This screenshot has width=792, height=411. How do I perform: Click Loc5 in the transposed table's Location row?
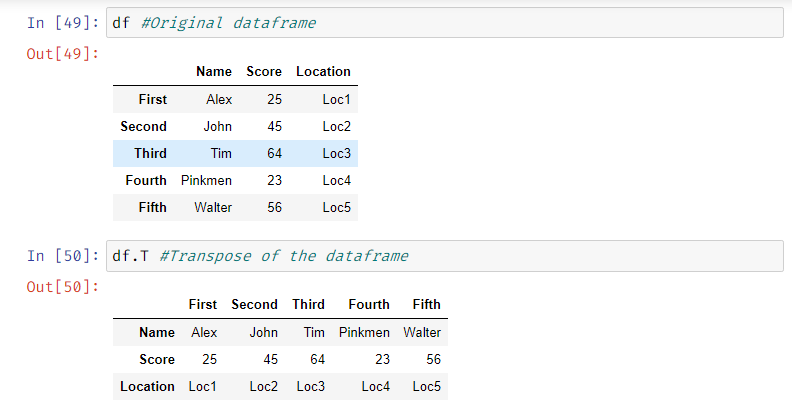coord(427,386)
